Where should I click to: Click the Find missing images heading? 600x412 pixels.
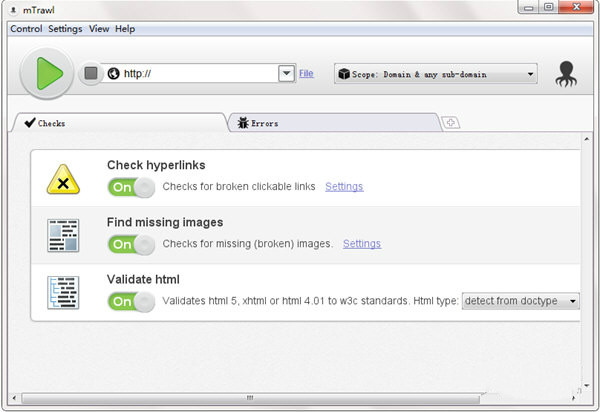pos(165,222)
